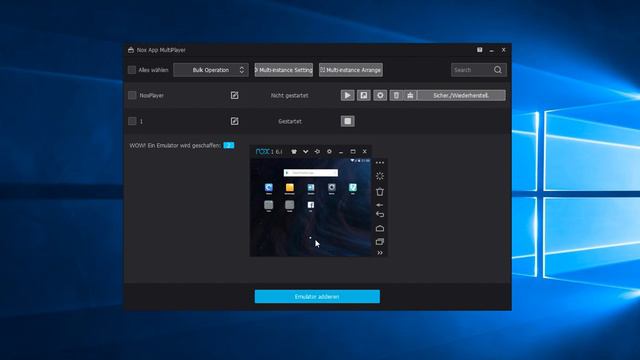
Task: Expand the down-chevron menu in Nox title bar
Action: click(305, 151)
